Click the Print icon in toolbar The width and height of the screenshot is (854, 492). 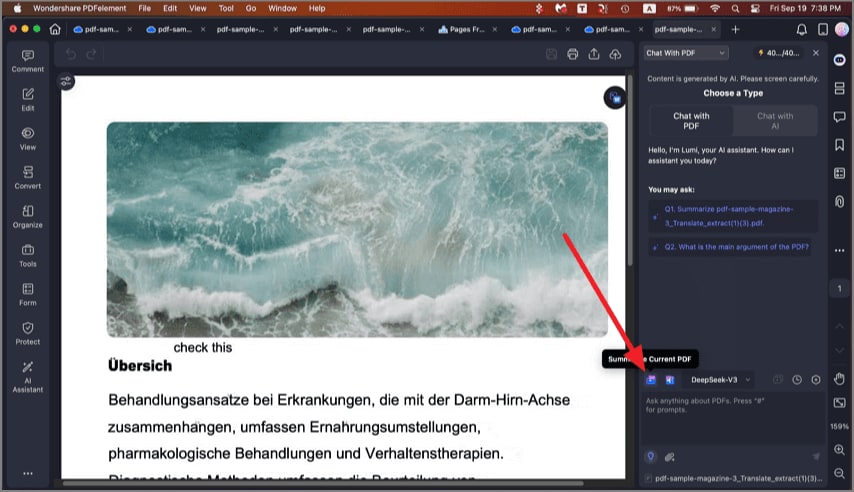572,54
